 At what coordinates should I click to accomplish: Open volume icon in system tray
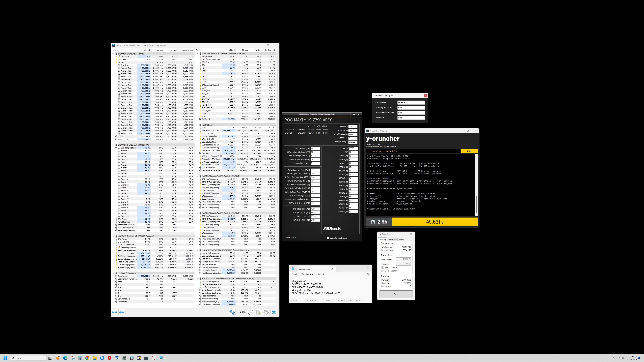tap(623, 358)
